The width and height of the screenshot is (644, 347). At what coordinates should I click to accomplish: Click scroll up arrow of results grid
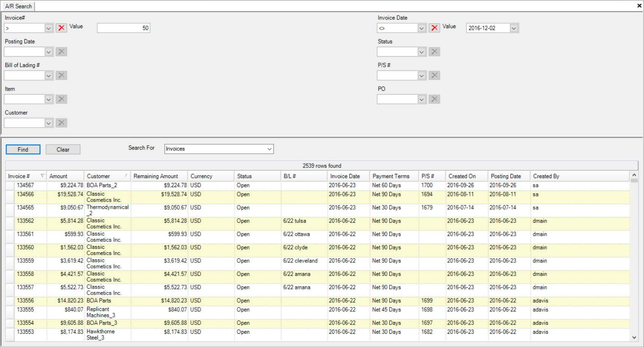click(x=634, y=175)
